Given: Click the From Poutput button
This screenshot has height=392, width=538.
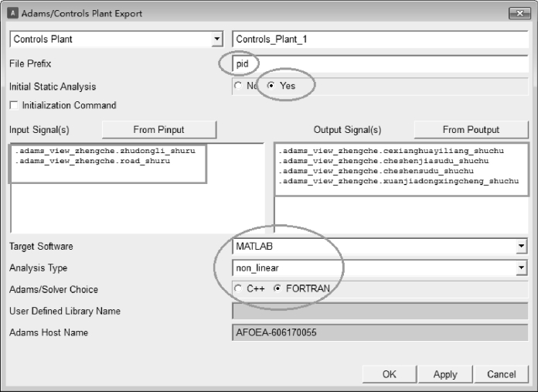Looking at the screenshot, I should pos(471,130).
